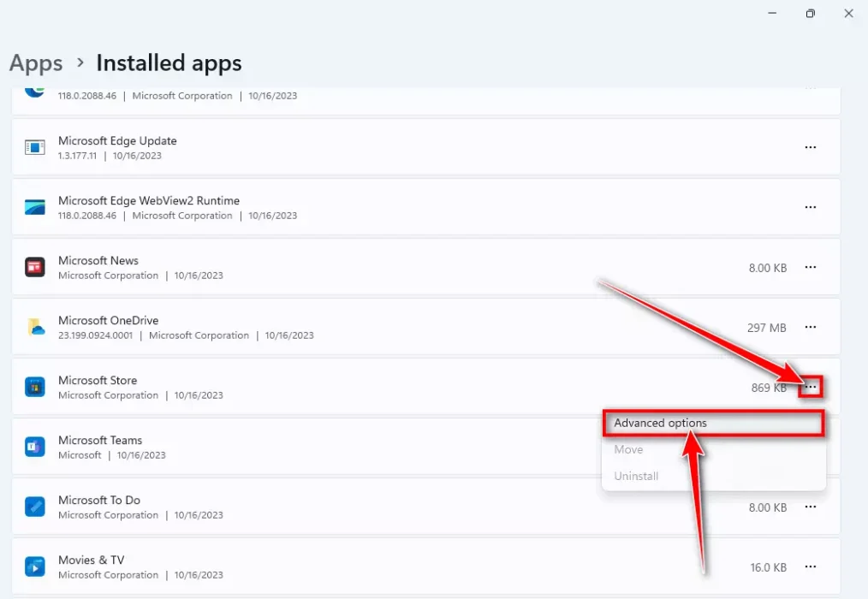Click the Microsoft OneDrive cloud icon

pos(36,327)
